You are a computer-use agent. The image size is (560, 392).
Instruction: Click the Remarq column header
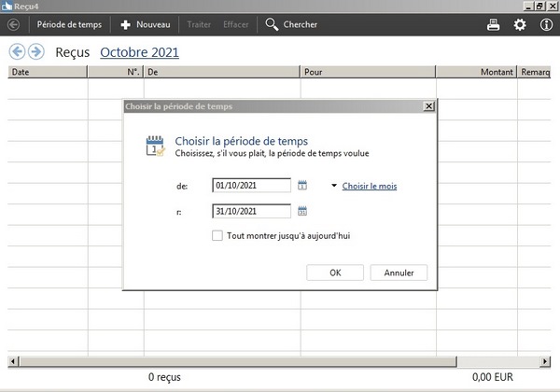coord(534,72)
